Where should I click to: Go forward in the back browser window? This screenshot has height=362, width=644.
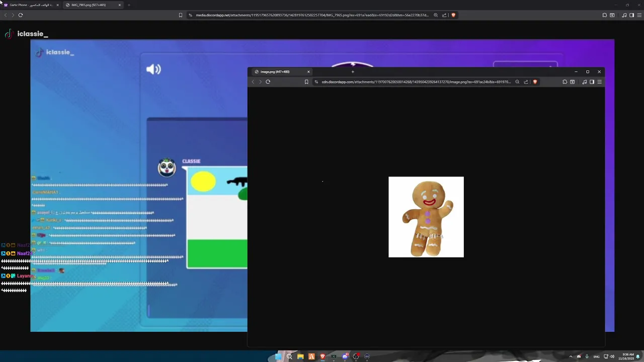point(13,15)
